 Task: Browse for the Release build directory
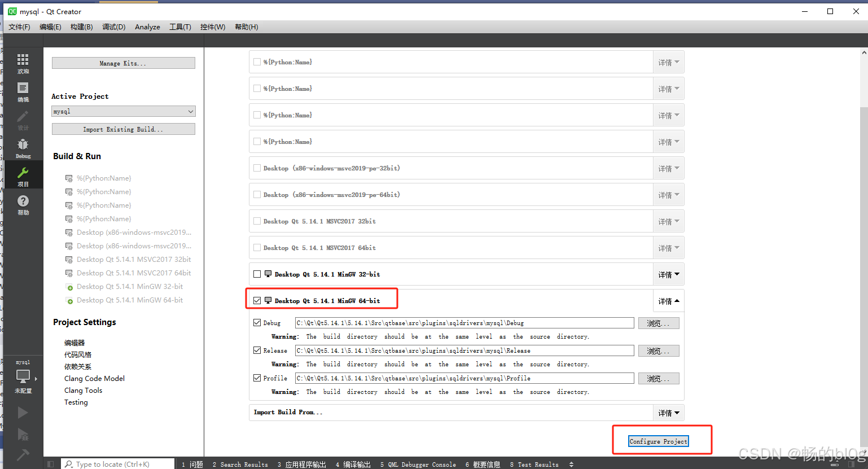point(659,351)
